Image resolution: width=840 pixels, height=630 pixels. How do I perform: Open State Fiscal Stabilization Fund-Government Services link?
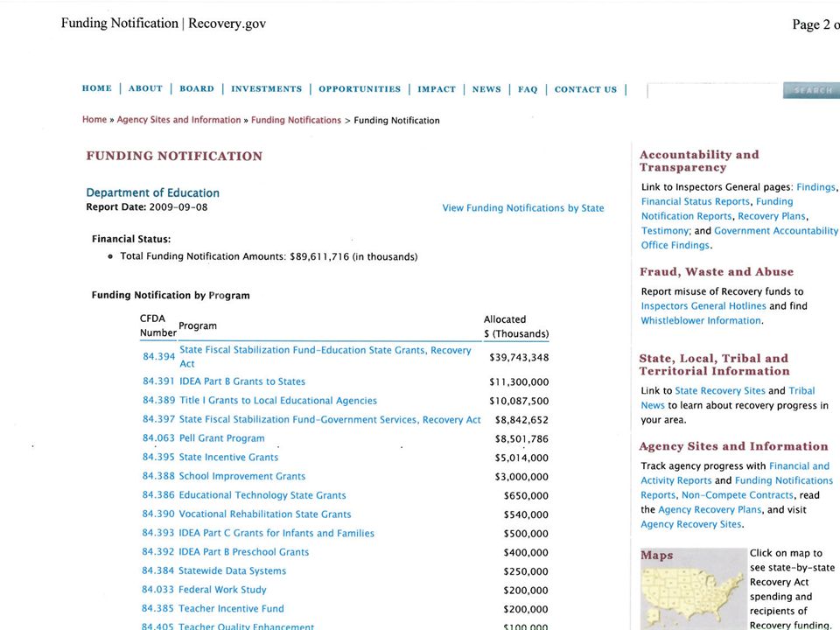pyautogui.click(x=330, y=419)
